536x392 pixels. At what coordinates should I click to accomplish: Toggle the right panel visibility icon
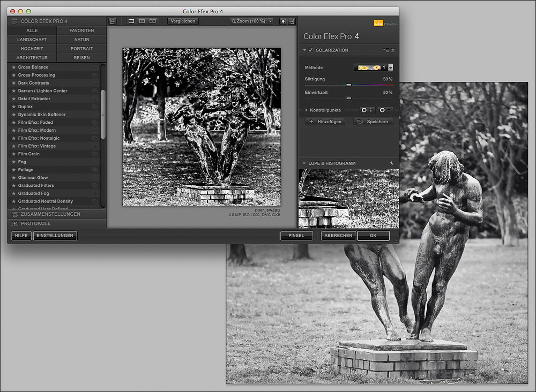click(292, 21)
